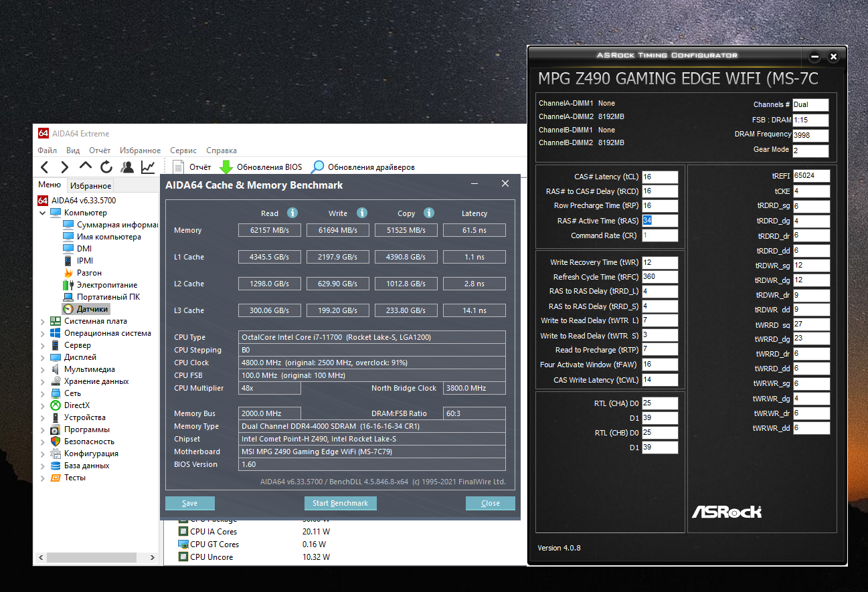Show info about Read benchmark column

pyautogui.click(x=292, y=213)
